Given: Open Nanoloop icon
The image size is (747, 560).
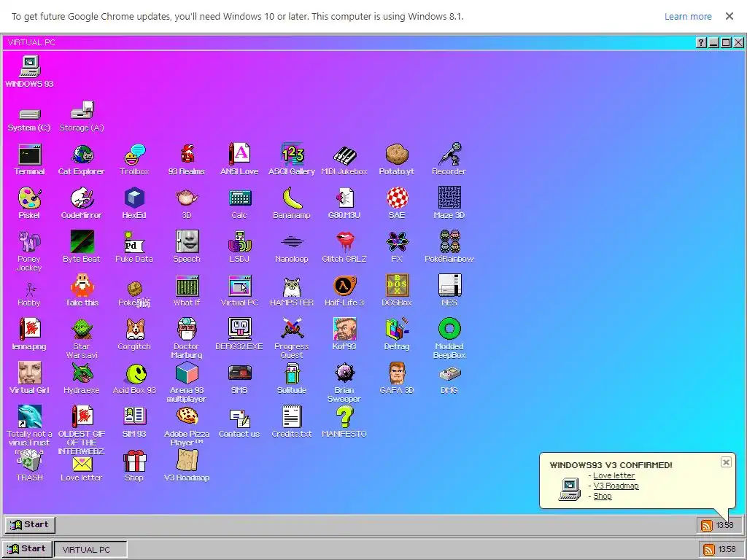Looking at the screenshot, I should [292, 247].
